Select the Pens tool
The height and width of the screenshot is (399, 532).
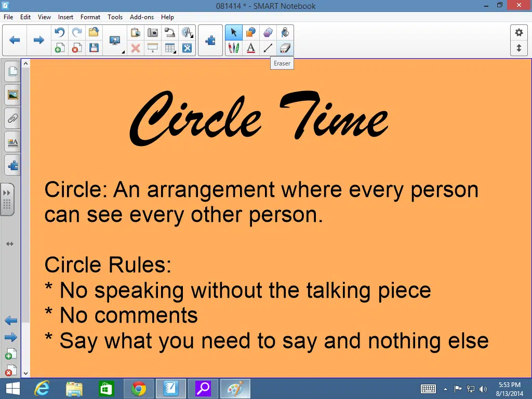233,48
